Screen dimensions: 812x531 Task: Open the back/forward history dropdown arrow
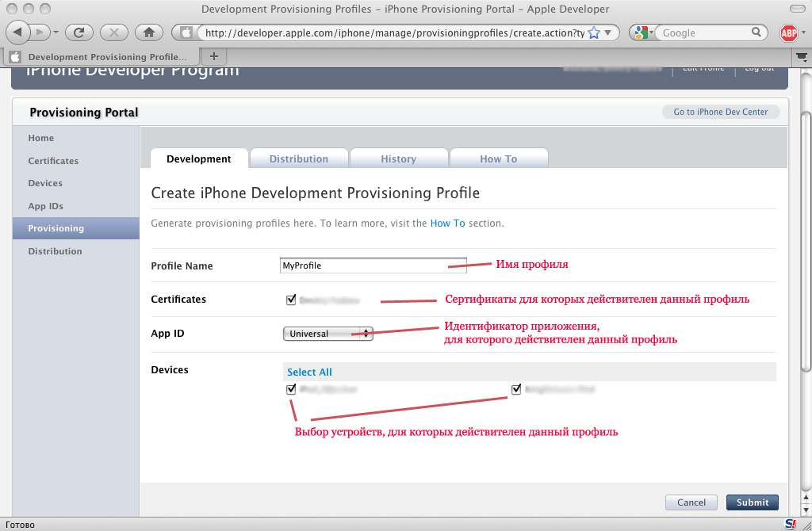pos(56,32)
